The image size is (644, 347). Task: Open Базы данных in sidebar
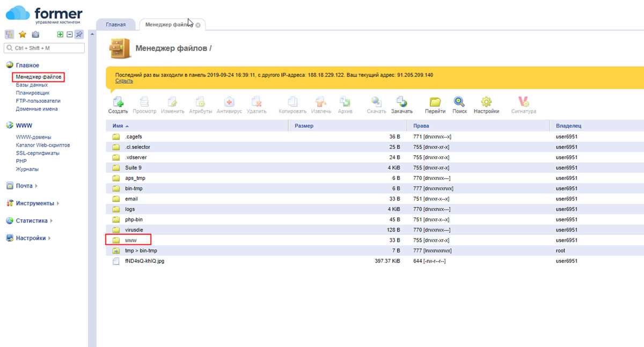click(32, 85)
